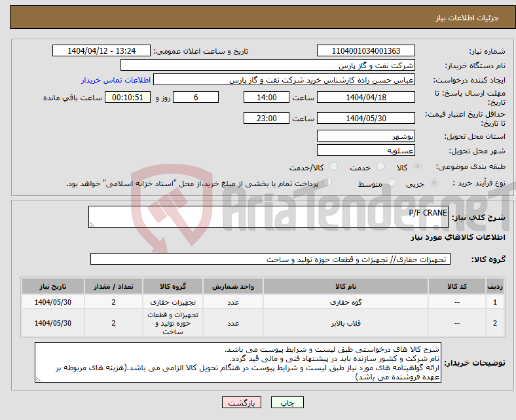Click the need date cell for گوه حفاری
This screenshot has width=516, height=420.
52,302
